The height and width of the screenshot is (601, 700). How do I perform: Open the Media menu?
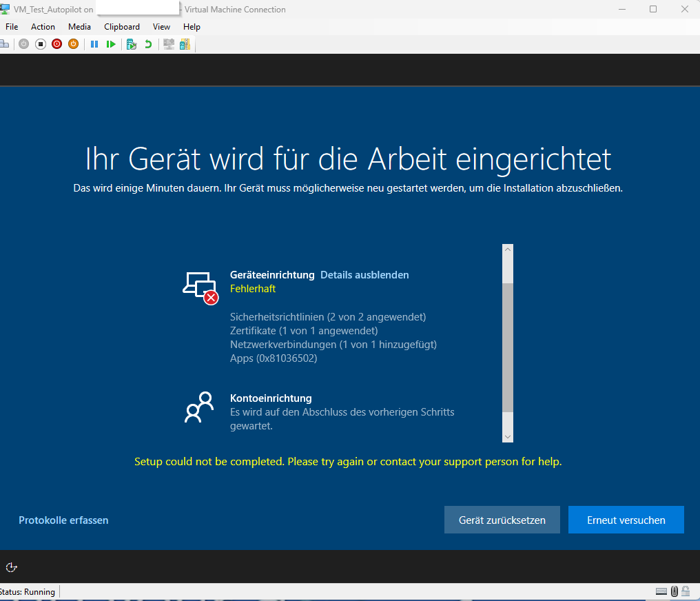point(79,26)
